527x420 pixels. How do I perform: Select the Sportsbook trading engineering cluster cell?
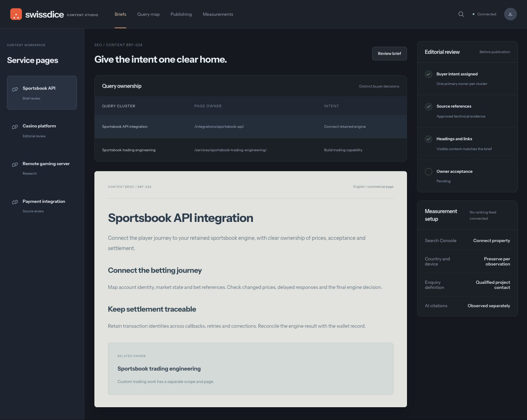tap(129, 150)
